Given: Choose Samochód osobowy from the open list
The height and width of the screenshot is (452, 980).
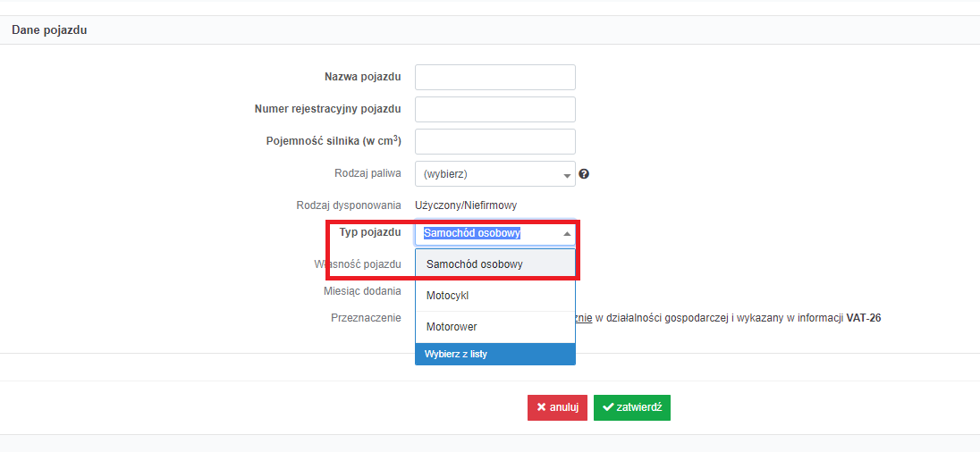Looking at the screenshot, I should 495,264.
